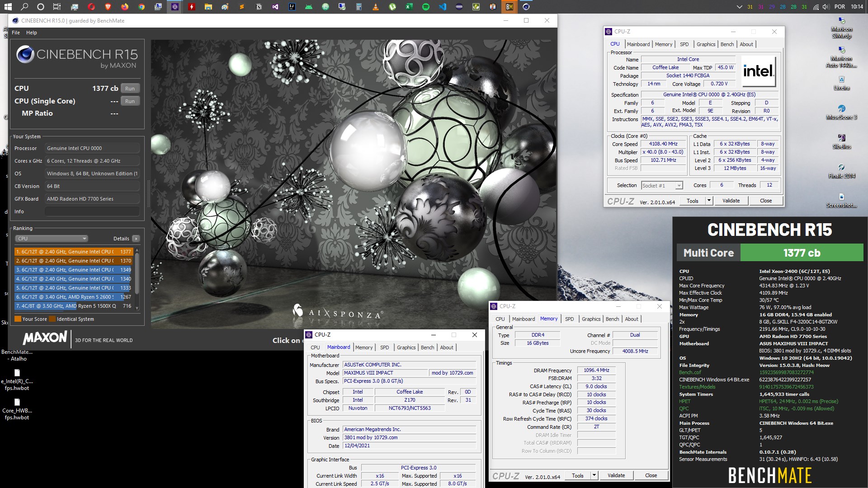Click Tools button in top CPU-Z window
Viewport: 868px width, 488px height.
pyautogui.click(x=693, y=201)
